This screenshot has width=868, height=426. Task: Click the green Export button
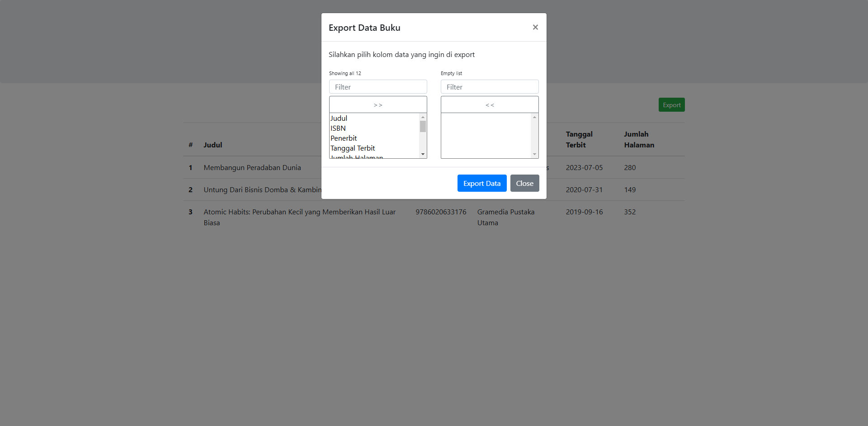point(671,104)
